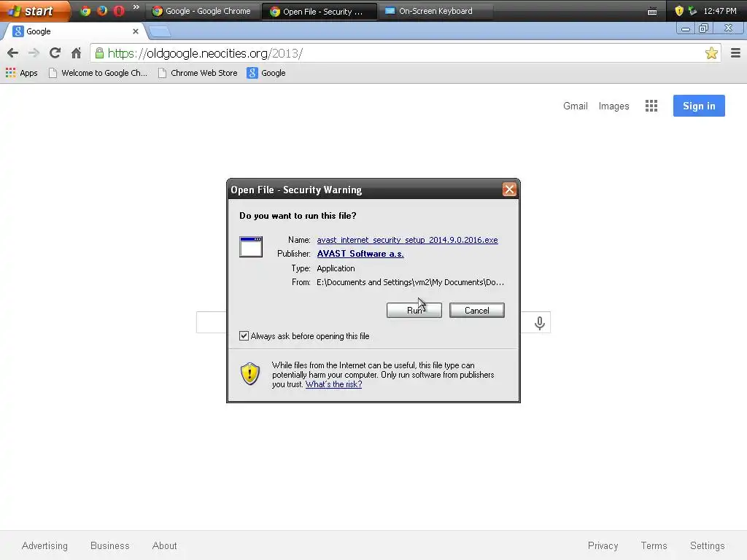Click the blue Sign in button
The width and height of the screenshot is (747, 560).
pos(699,106)
